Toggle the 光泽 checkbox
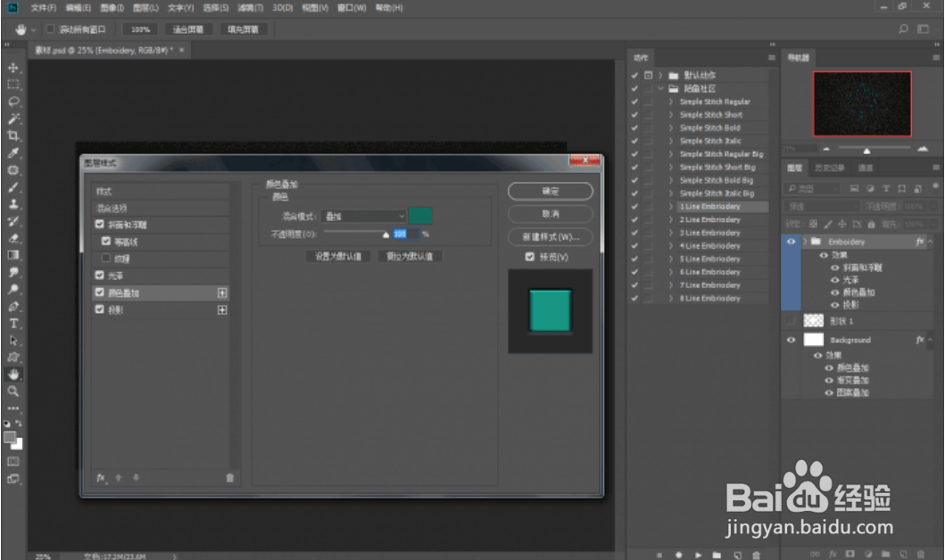 click(99, 275)
